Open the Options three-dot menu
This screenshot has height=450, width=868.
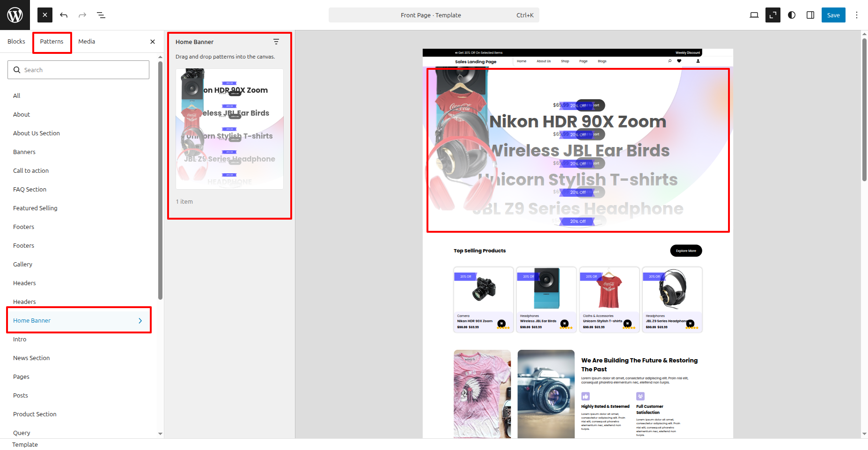(857, 15)
